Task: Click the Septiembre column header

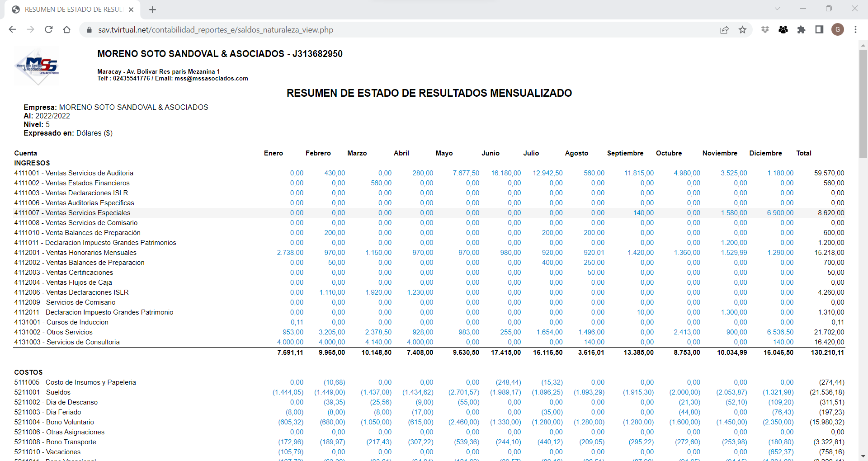Action: [625, 153]
